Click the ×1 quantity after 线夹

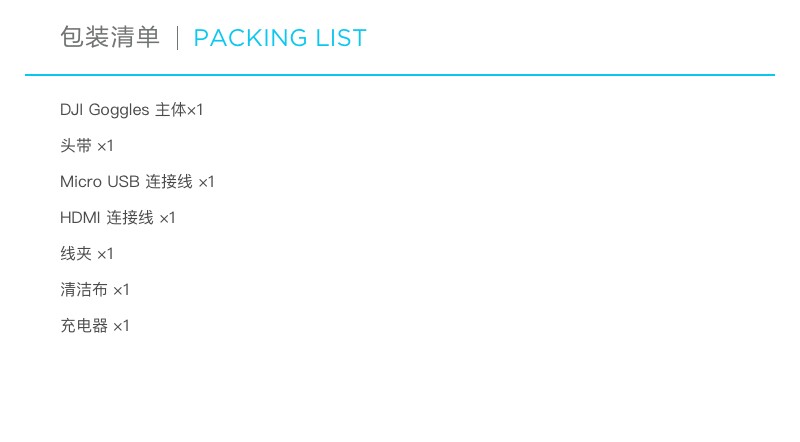[106, 254]
